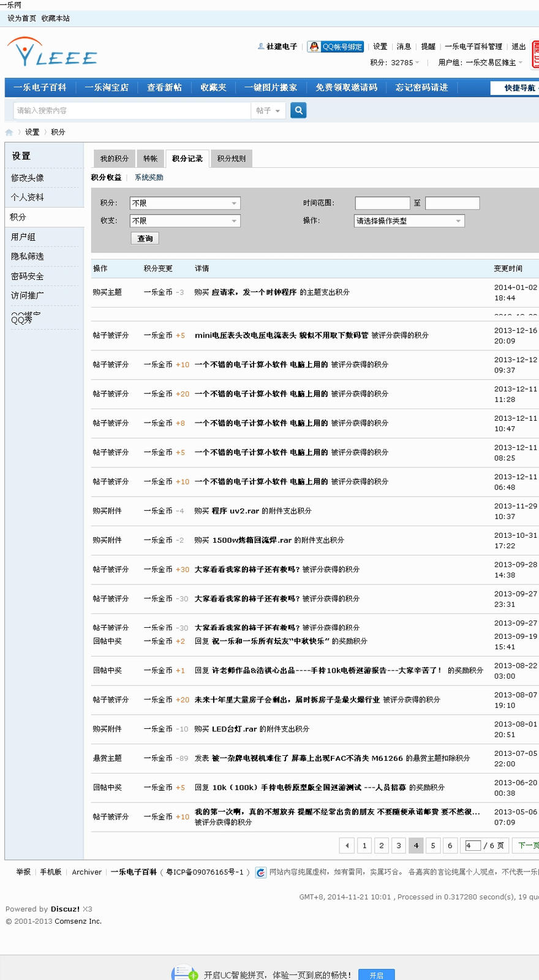Click 设置 in top user bar
The image size is (539, 980).
(380, 47)
